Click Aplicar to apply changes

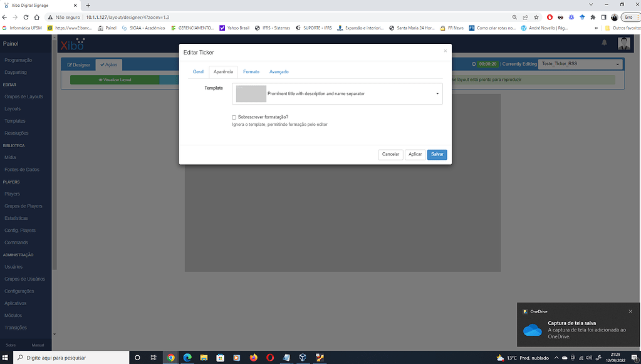click(415, 154)
